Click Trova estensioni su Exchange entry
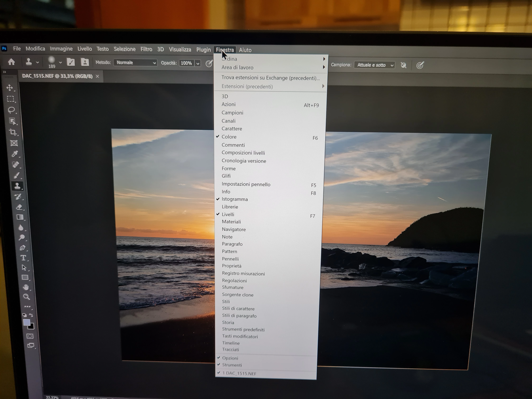This screenshot has width=532, height=399. pos(270,78)
